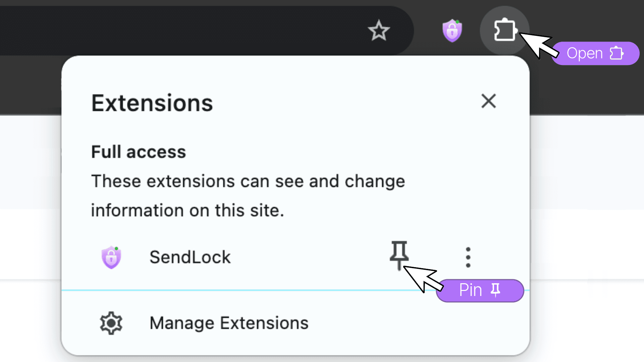Click the word Open in the purple label
This screenshot has width=644, height=362.
click(x=585, y=53)
